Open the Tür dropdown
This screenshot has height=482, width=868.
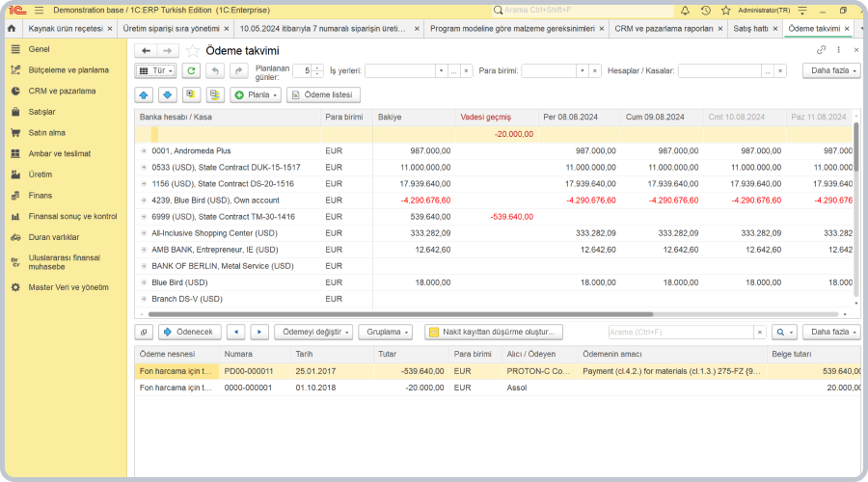(x=155, y=70)
